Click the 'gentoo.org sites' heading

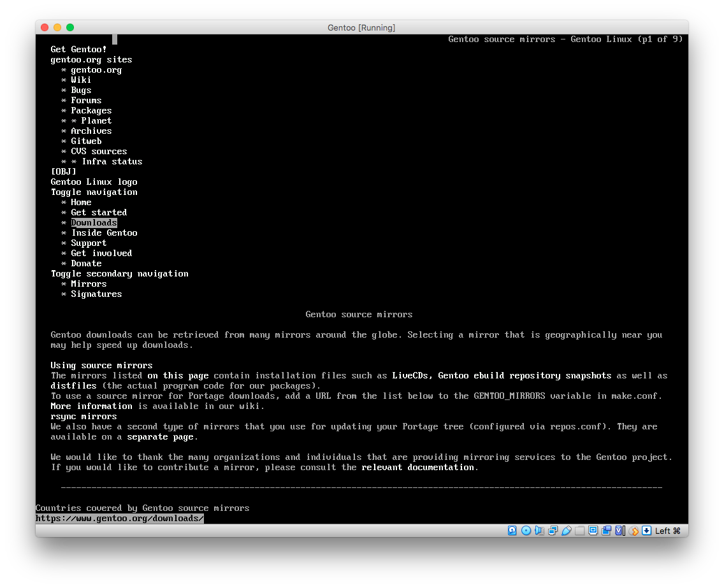coord(91,59)
